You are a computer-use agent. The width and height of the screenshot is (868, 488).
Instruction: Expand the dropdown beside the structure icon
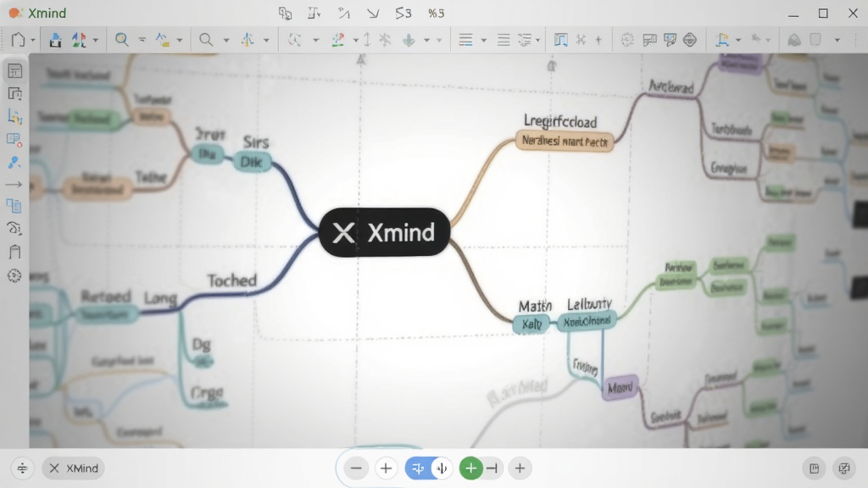coord(738,41)
